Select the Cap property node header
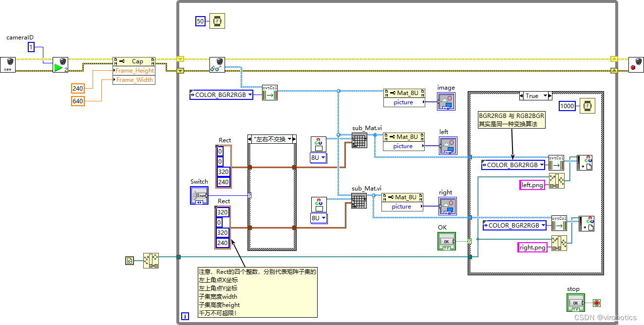The width and height of the screenshot is (644, 325). pyautogui.click(x=134, y=61)
